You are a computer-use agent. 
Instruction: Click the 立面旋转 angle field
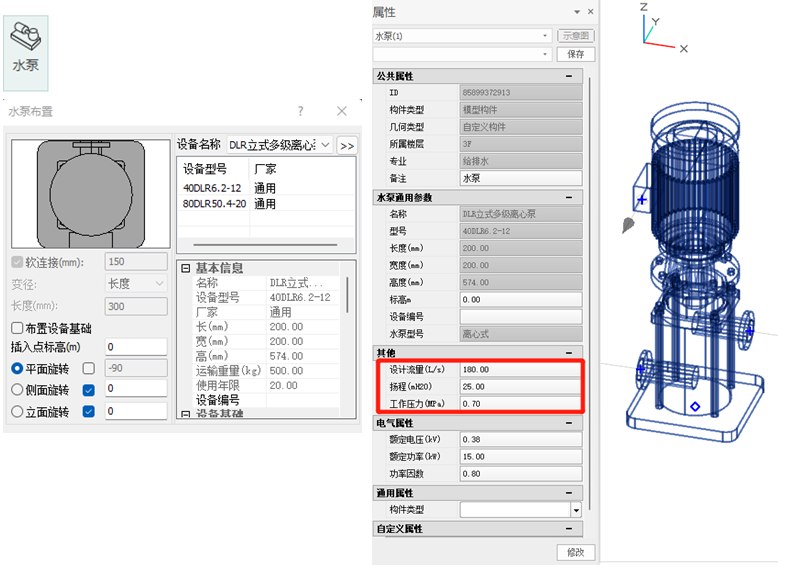tap(136, 411)
